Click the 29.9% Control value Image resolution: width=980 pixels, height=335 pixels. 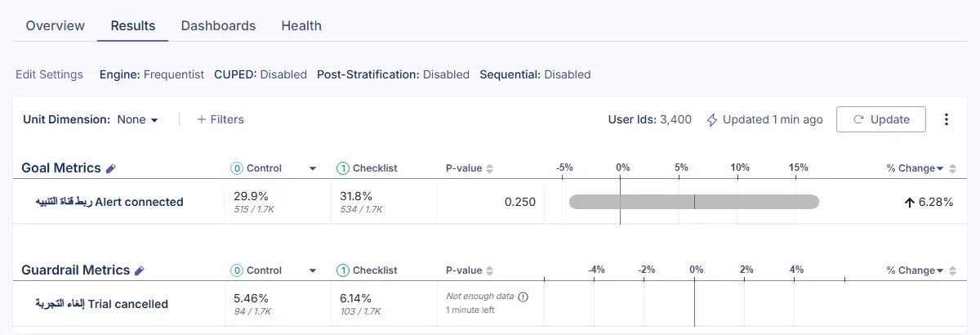[x=252, y=196]
